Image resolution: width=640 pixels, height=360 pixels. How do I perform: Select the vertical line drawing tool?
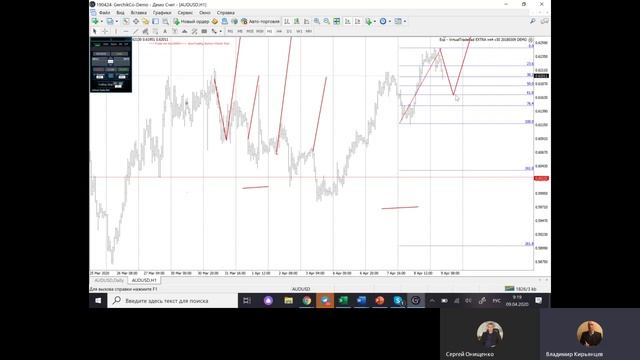(x=116, y=31)
